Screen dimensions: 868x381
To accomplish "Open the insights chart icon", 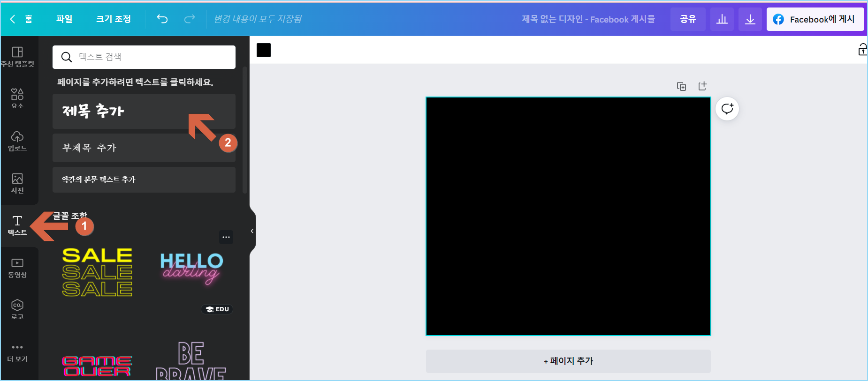I will [x=722, y=19].
